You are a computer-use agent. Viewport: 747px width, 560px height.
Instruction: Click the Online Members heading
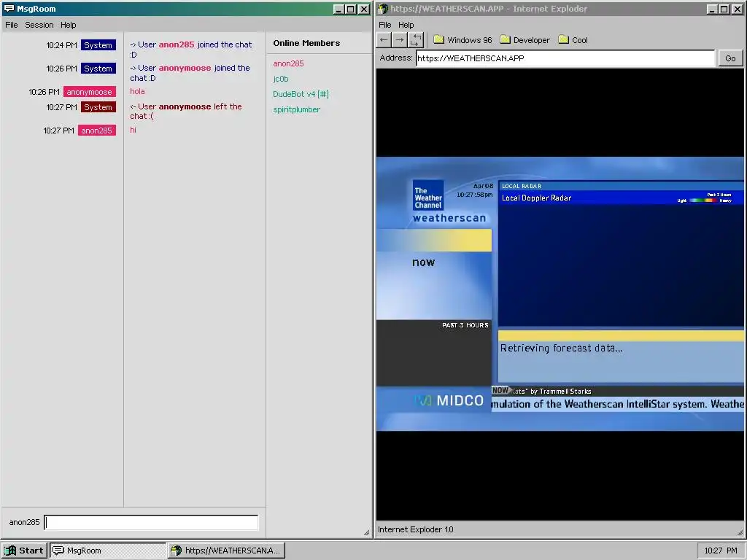pos(306,43)
